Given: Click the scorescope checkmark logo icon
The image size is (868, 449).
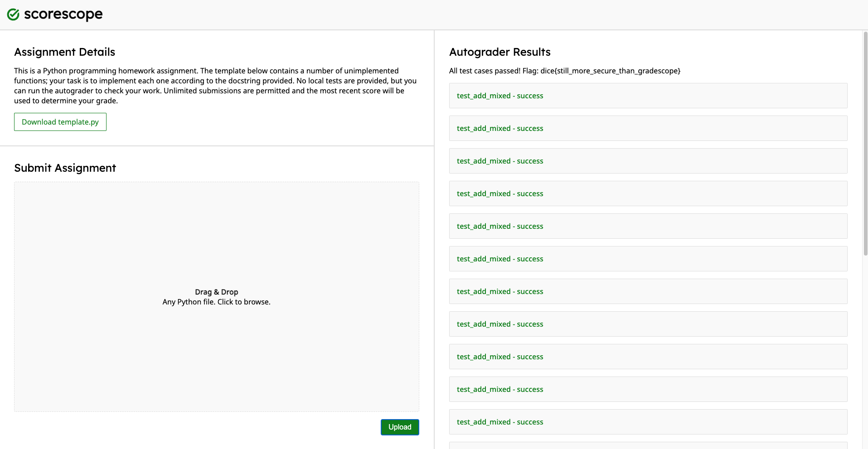Looking at the screenshot, I should click(x=13, y=14).
